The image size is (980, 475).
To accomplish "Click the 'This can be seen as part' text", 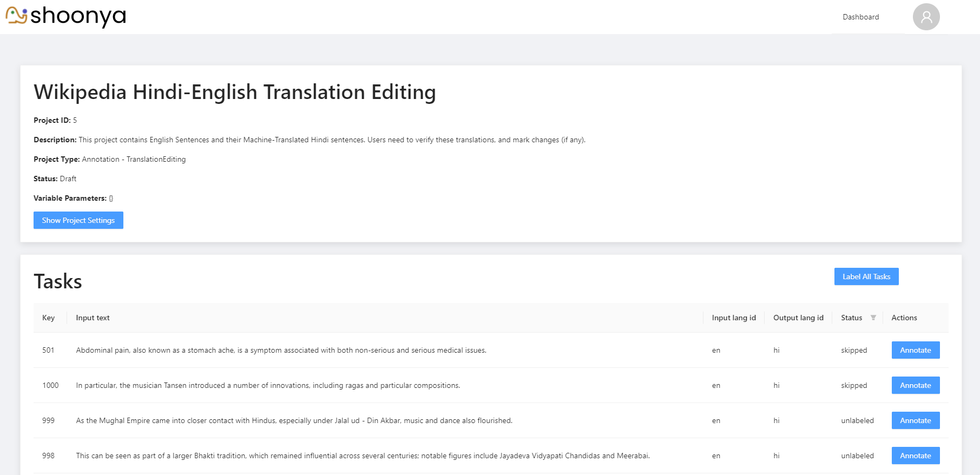I will [363, 456].
